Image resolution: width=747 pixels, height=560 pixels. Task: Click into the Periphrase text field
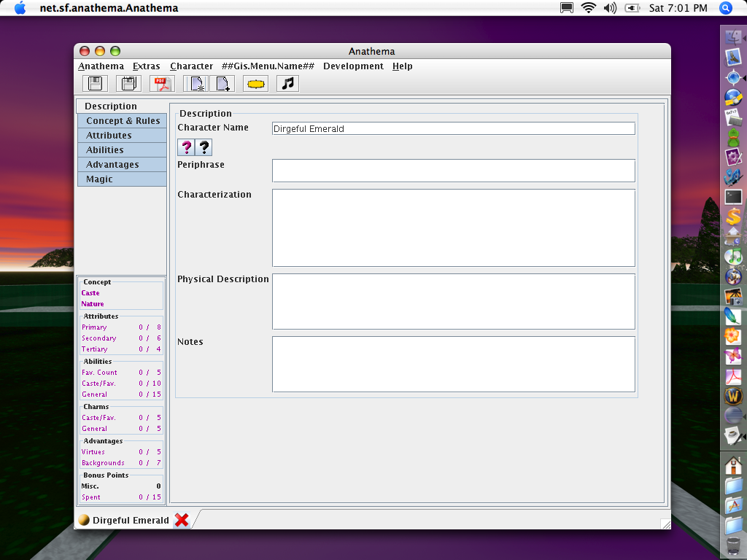pyautogui.click(x=454, y=171)
